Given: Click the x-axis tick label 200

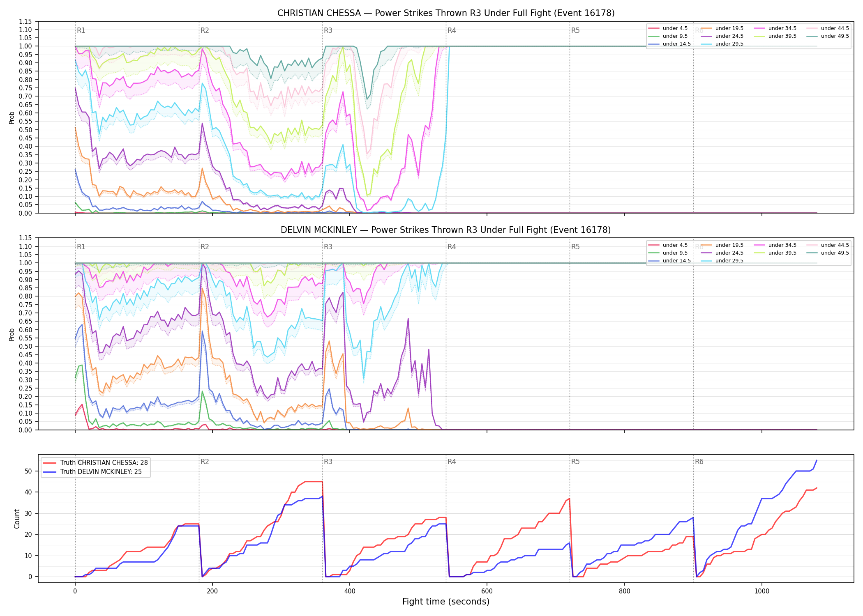Looking at the screenshot, I should 212,591.
